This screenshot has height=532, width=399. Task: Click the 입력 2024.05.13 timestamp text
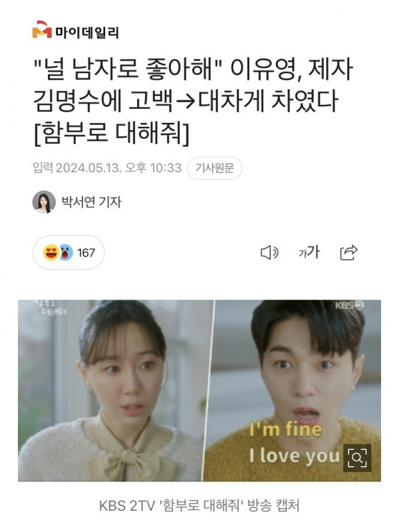[107, 168]
